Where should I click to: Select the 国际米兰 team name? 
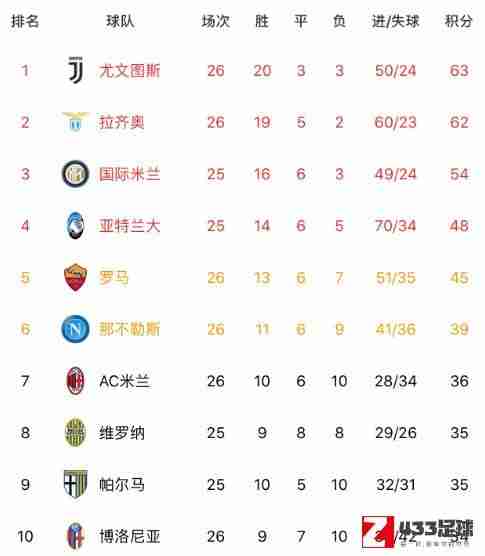[x=129, y=174]
